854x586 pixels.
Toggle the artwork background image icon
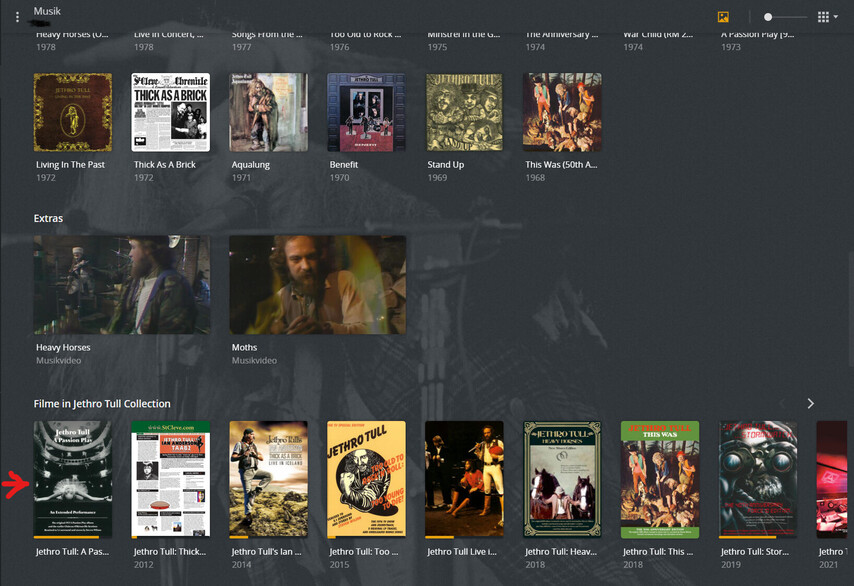pos(723,17)
